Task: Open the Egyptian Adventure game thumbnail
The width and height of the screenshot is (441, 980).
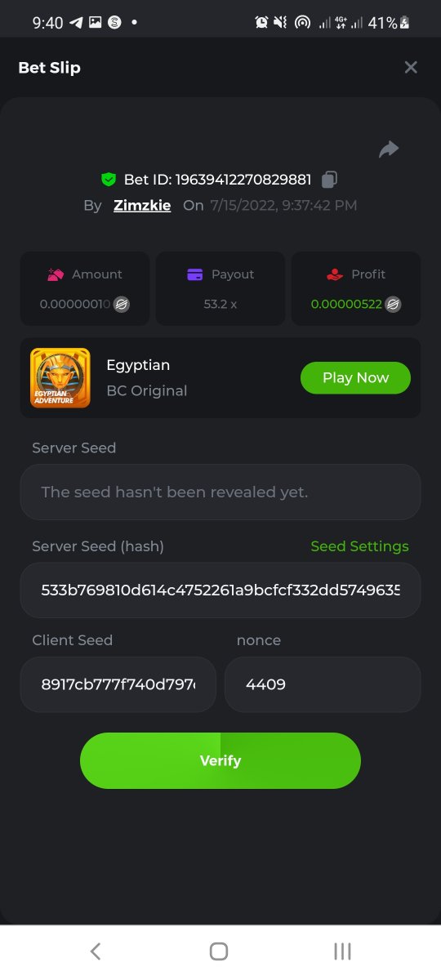Action: click(x=60, y=378)
